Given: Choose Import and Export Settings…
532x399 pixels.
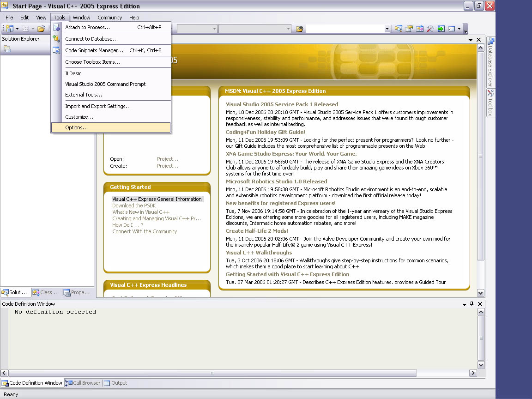Looking at the screenshot, I should tap(111, 107).
